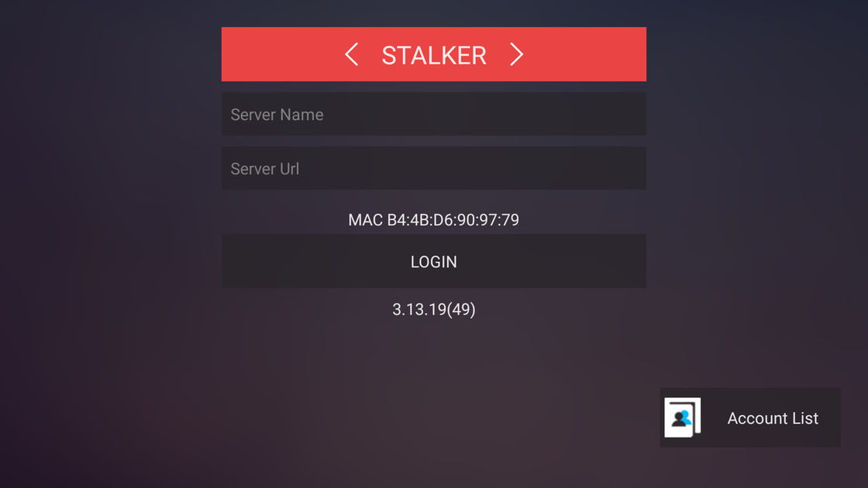Click the version number 3.13.19(49)
Viewport: 868px width, 488px height.
point(434,309)
